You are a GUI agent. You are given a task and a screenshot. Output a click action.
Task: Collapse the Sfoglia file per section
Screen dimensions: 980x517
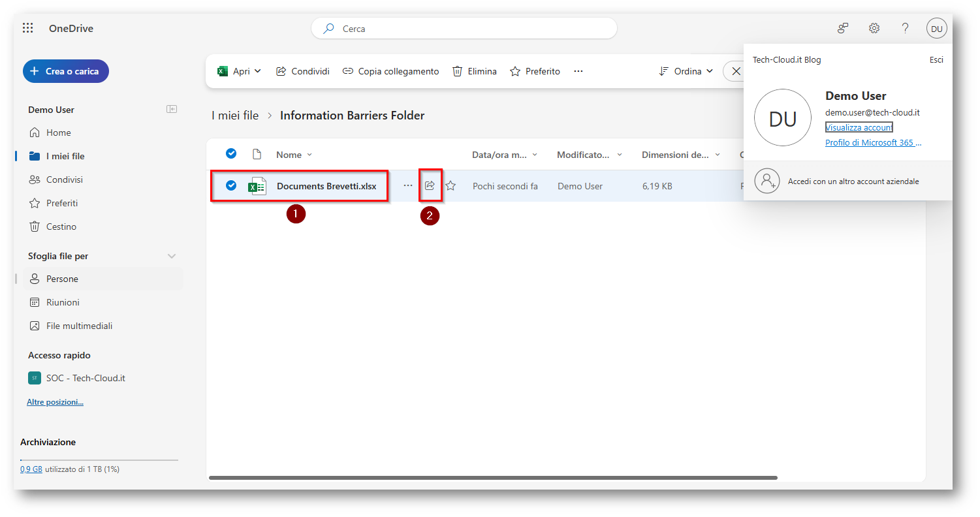tap(172, 256)
